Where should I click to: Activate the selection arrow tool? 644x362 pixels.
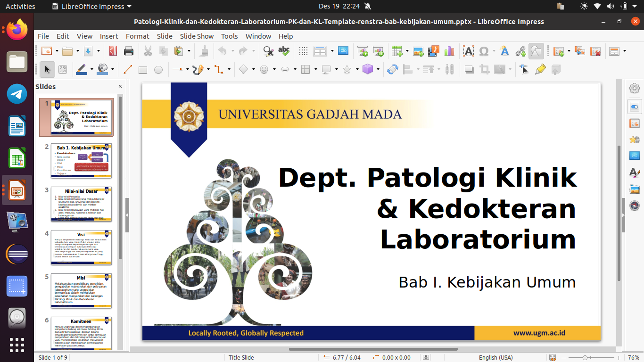(x=47, y=69)
